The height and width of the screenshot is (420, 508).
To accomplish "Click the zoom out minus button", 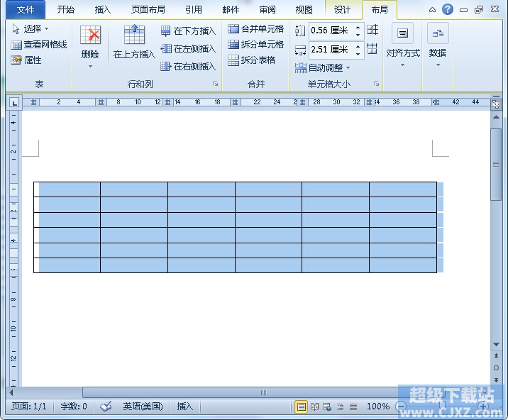I will click(x=402, y=406).
